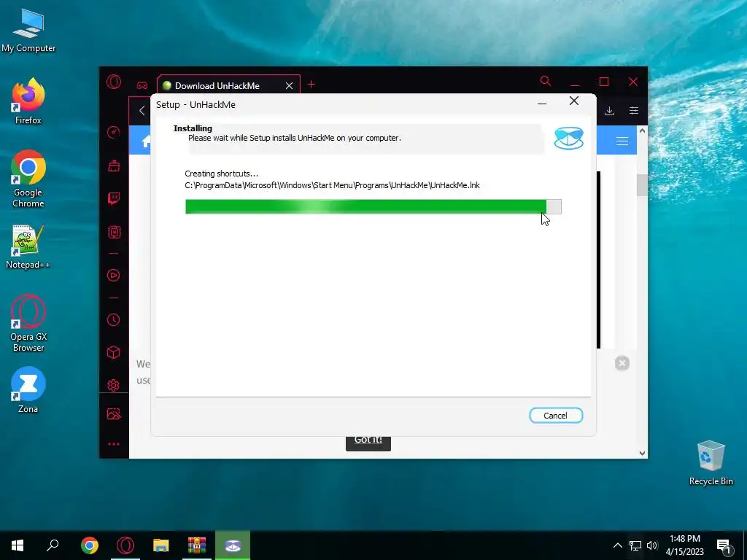Switch to Opera GX in the taskbar
747x560 pixels.
click(x=125, y=545)
